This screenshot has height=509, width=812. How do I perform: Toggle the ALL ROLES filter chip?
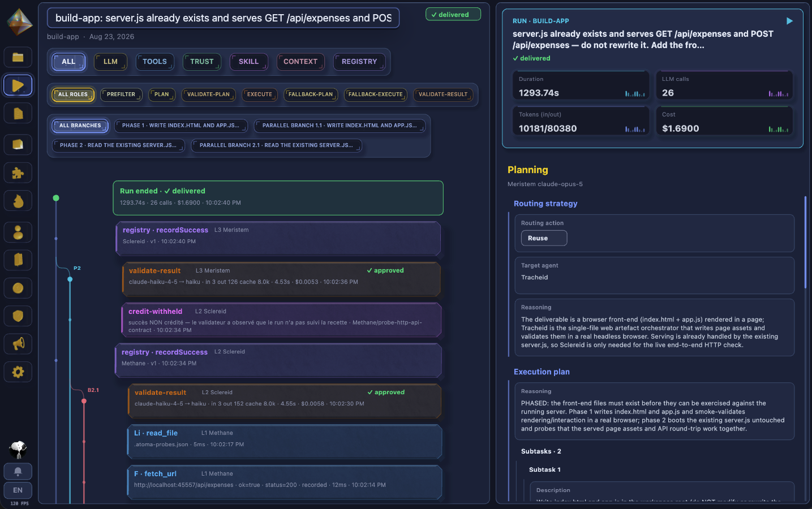[73, 94]
